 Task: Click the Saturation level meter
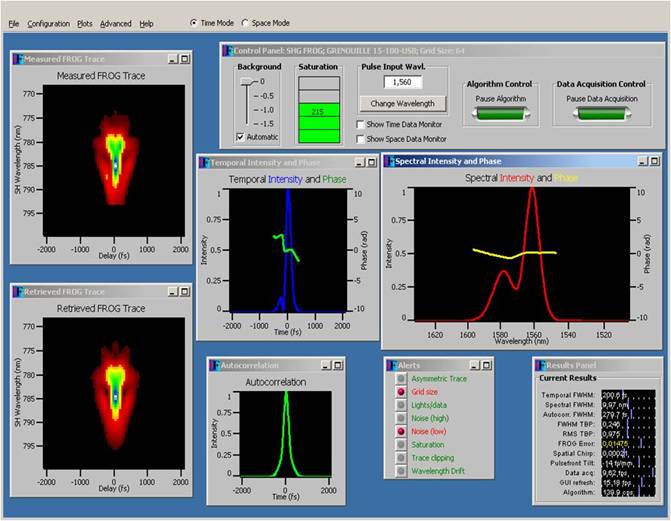pos(319,110)
